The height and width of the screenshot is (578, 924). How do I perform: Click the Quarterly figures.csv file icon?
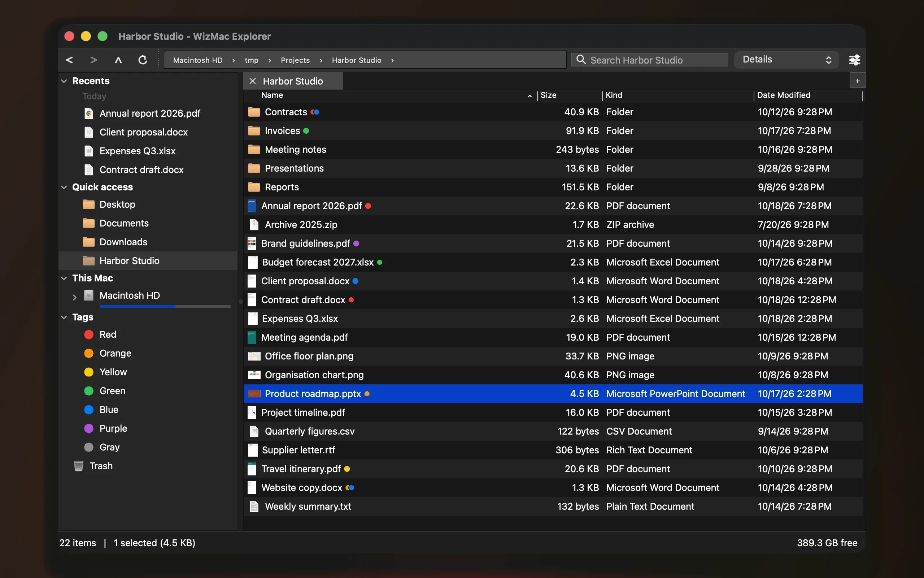254,431
